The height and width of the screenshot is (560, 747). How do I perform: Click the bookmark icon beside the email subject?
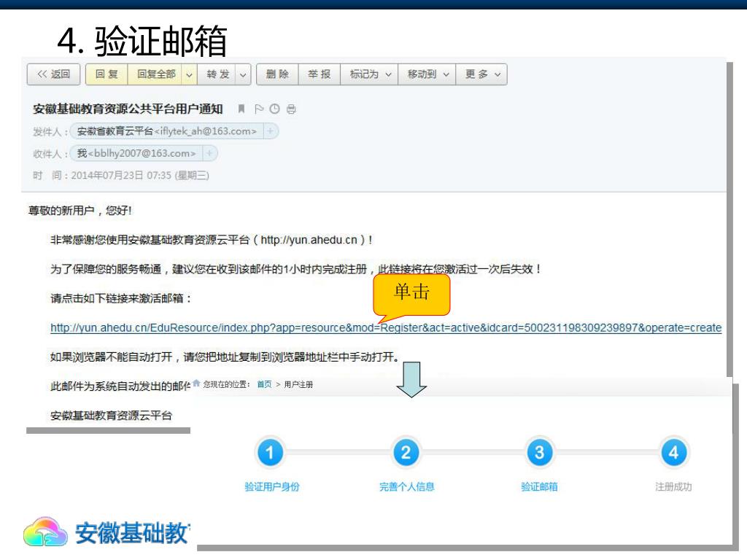[x=241, y=109]
